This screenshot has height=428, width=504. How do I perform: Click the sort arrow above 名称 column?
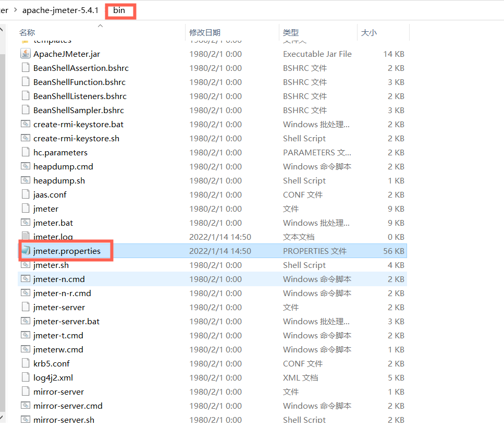pos(100,26)
